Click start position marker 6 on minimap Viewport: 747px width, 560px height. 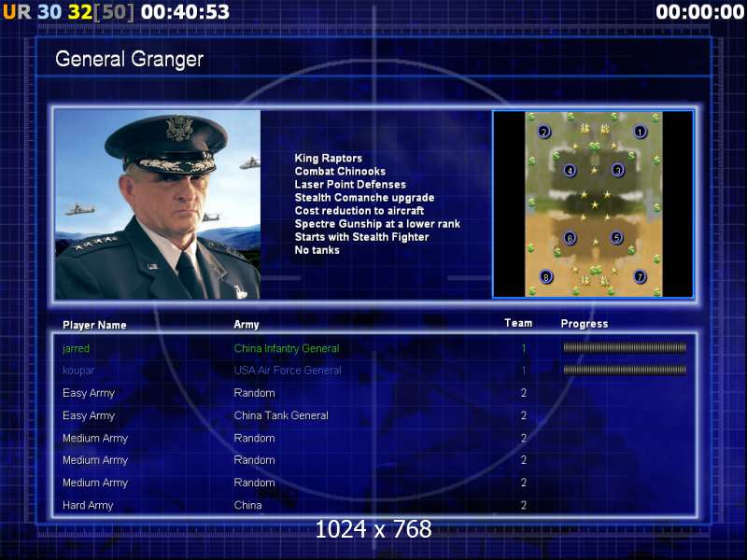(570, 238)
